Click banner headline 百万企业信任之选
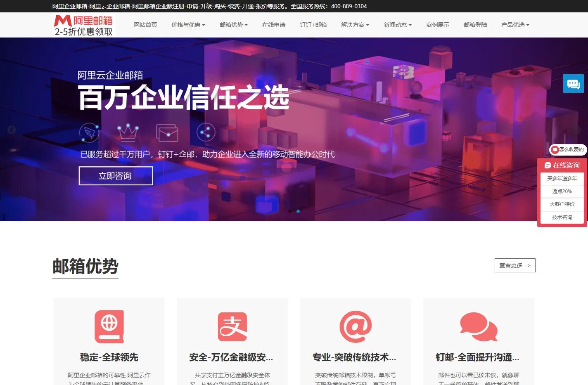Viewport: 588px width, 385px height. pyautogui.click(x=184, y=97)
